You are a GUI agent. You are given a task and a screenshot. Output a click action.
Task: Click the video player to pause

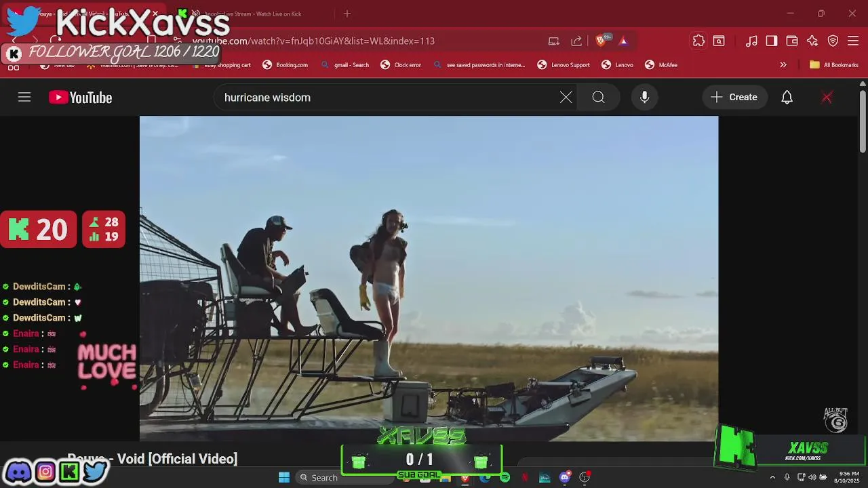coord(429,279)
